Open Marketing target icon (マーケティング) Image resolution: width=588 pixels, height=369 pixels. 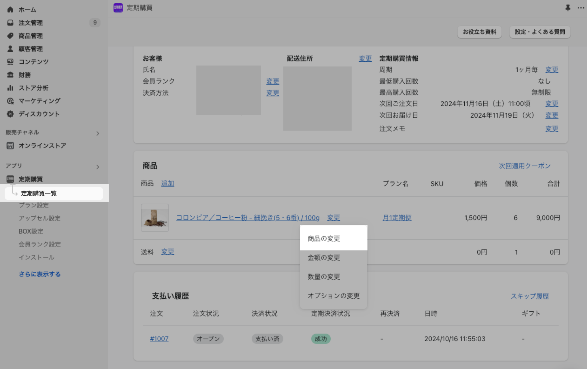pyautogui.click(x=10, y=101)
